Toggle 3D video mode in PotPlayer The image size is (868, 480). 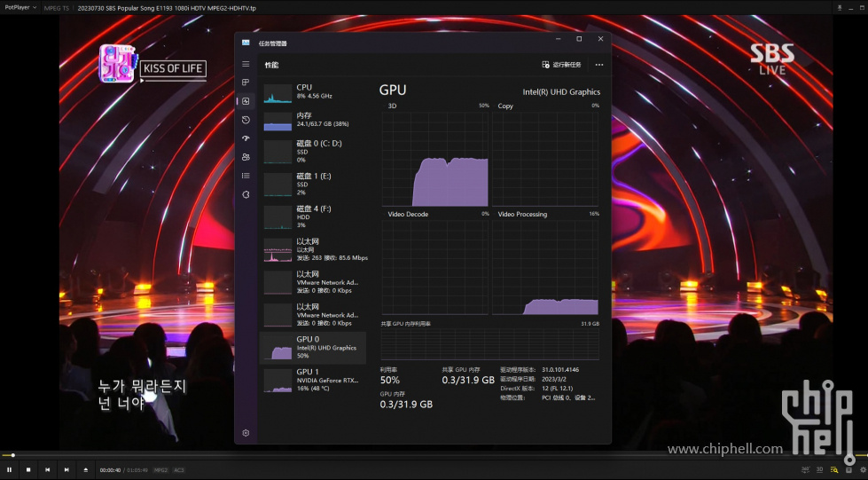click(x=820, y=469)
